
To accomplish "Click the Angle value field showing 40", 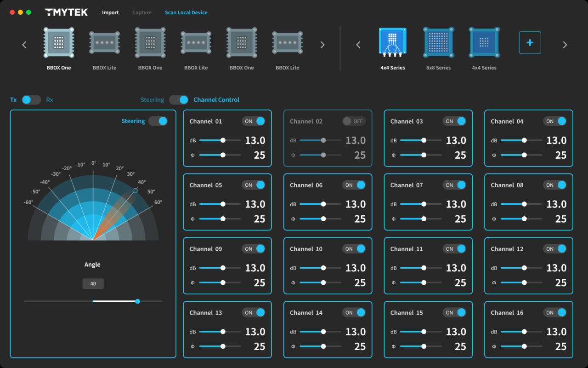I will tap(93, 284).
